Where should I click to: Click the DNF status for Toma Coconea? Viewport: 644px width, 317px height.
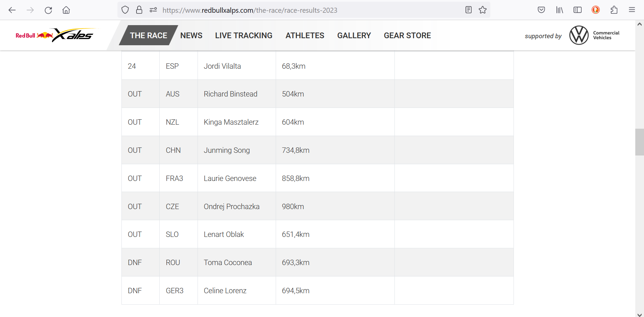[135, 263]
